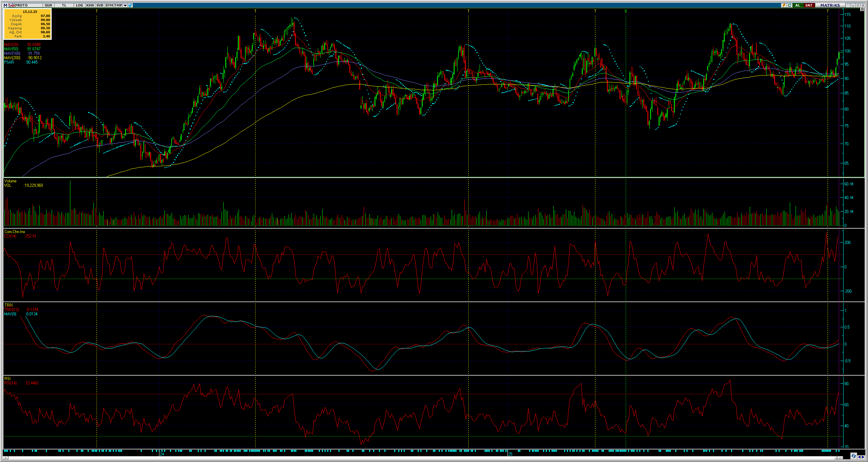Click the left navigation arrow at bottom right

pyautogui.click(x=859, y=457)
